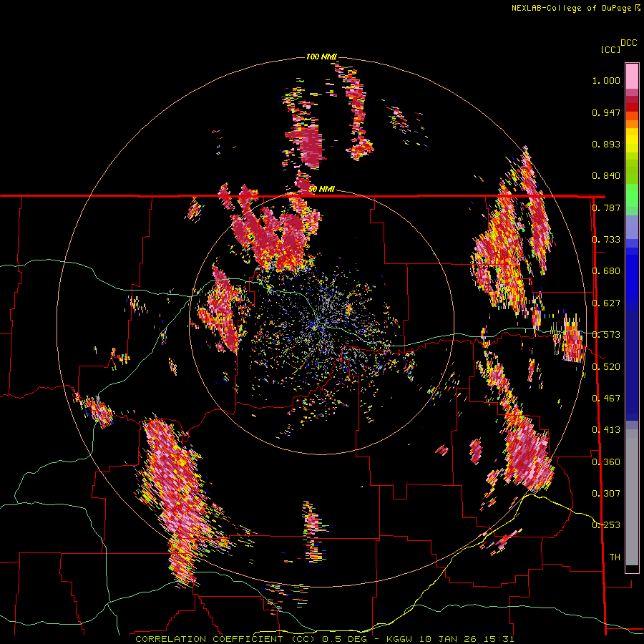Click the 0.520 scale value

coord(606,367)
